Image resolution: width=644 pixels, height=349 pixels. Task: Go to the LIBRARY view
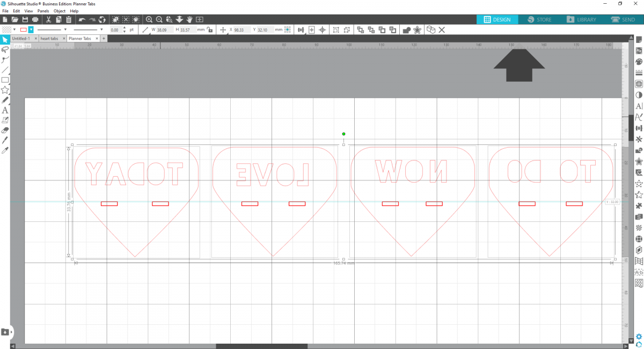pyautogui.click(x=580, y=19)
